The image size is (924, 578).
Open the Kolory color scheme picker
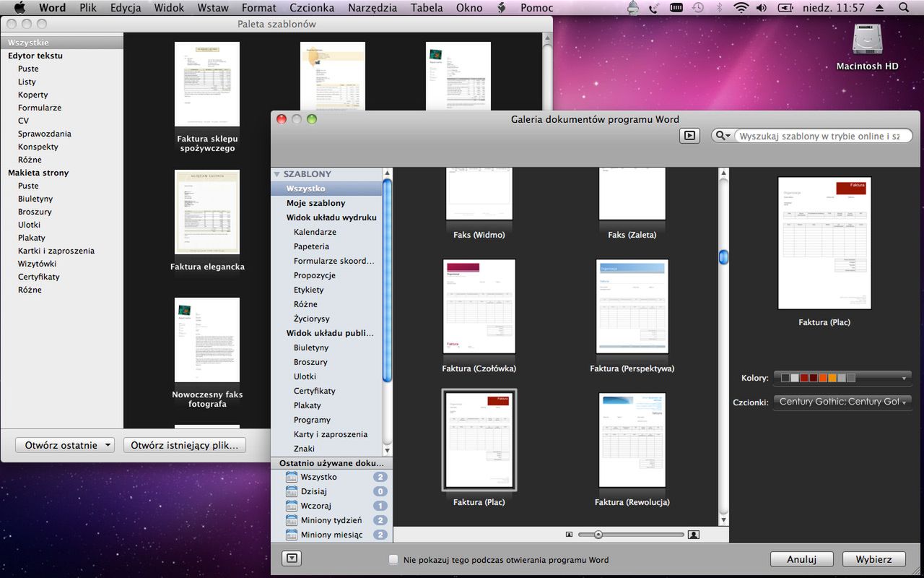click(x=842, y=377)
